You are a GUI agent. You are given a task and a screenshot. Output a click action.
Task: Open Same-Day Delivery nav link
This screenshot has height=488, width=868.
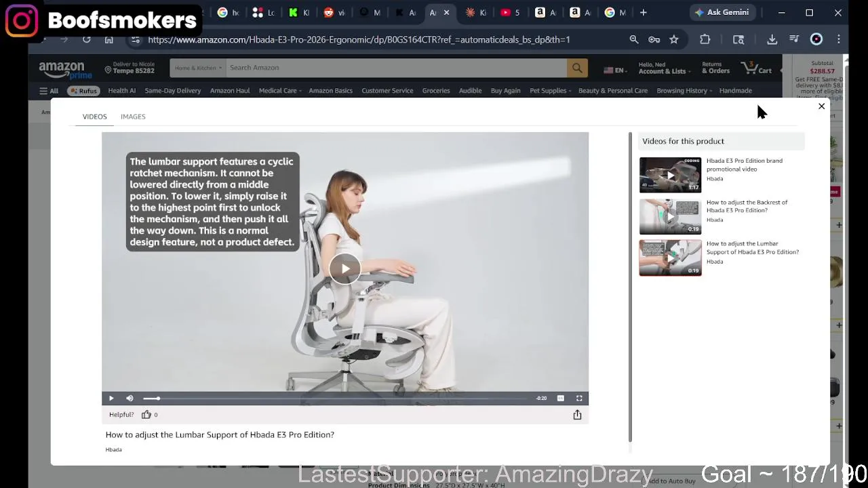pyautogui.click(x=173, y=91)
